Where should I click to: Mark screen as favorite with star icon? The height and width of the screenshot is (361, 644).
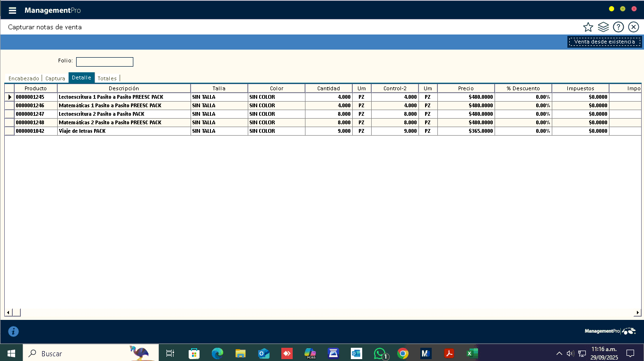(x=588, y=27)
